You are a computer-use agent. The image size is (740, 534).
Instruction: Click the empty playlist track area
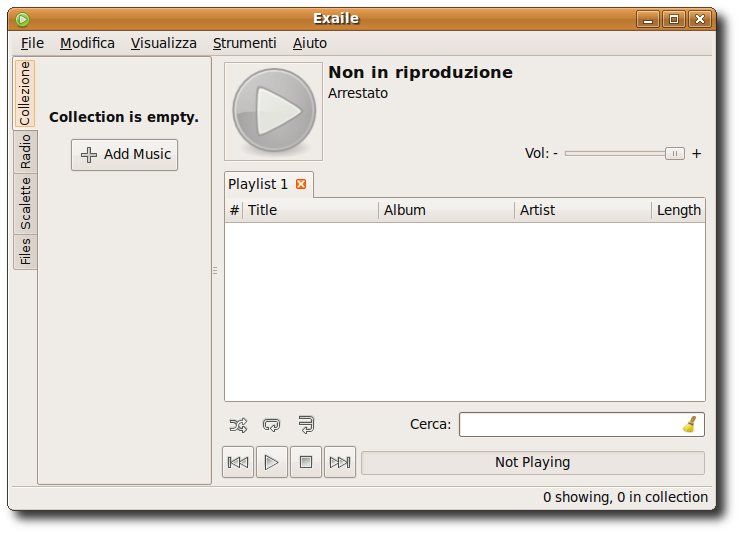[x=465, y=311]
